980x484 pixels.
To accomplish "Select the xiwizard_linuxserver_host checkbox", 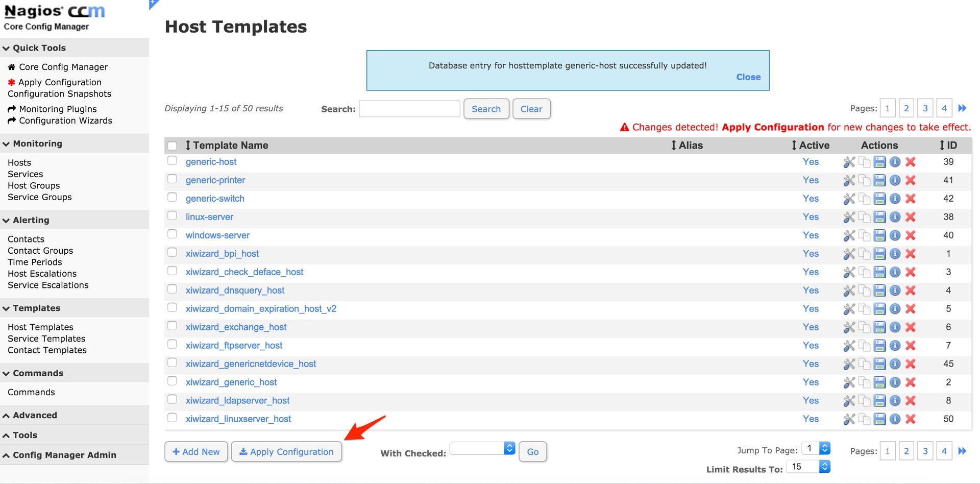I will coord(173,418).
